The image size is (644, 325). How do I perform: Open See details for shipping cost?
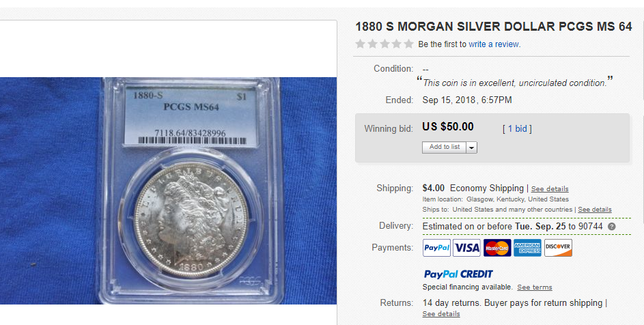550,189
